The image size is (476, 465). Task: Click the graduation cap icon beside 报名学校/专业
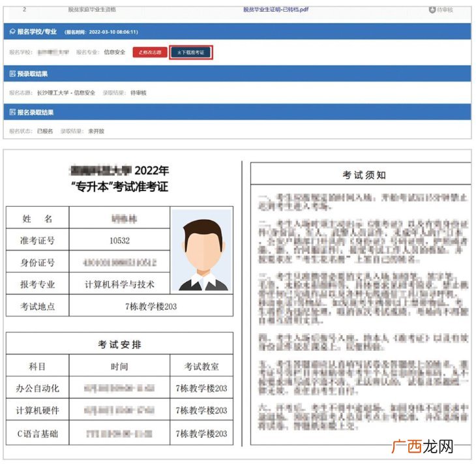click(x=12, y=31)
